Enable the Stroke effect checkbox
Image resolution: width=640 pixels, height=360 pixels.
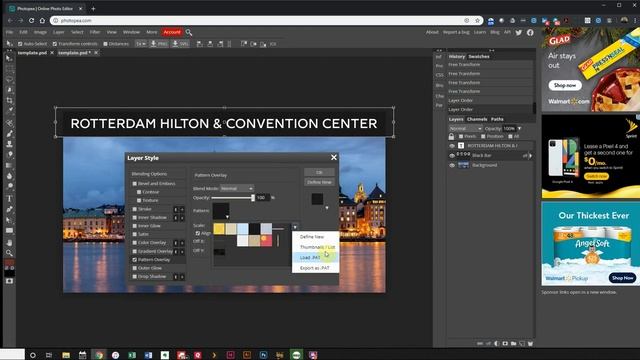(134, 209)
